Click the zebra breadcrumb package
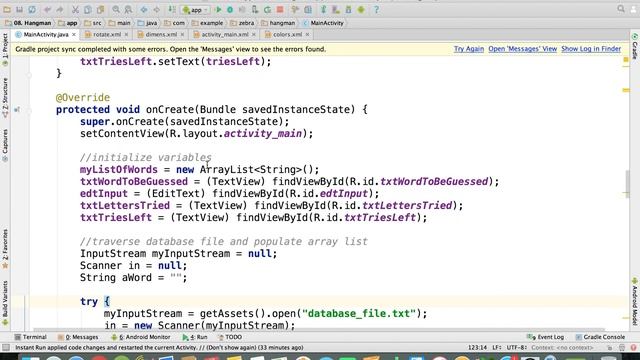 coord(242,23)
